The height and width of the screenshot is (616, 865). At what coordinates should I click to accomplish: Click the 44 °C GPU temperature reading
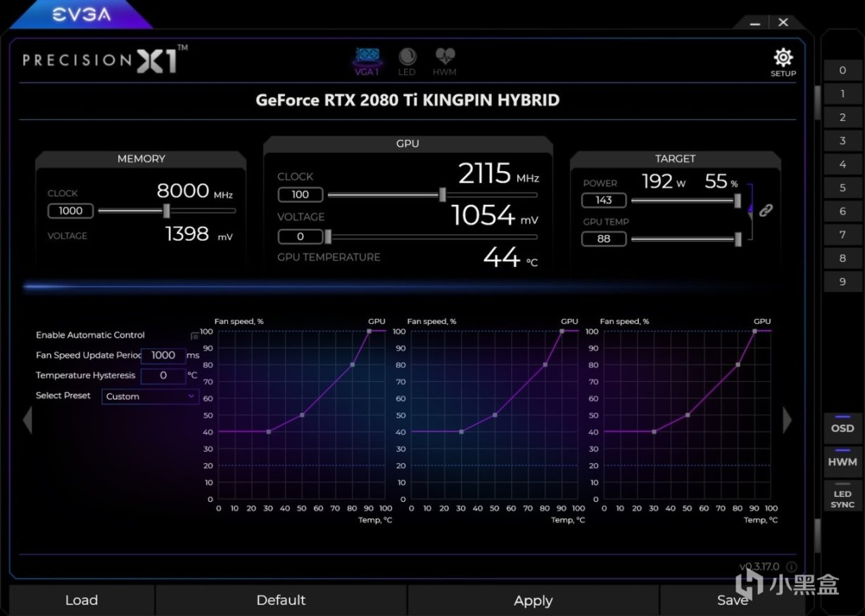click(x=510, y=258)
